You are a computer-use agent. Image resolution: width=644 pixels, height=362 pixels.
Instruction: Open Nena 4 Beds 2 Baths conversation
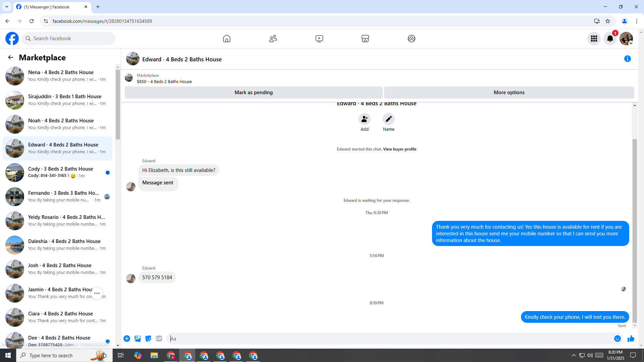tap(58, 76)
